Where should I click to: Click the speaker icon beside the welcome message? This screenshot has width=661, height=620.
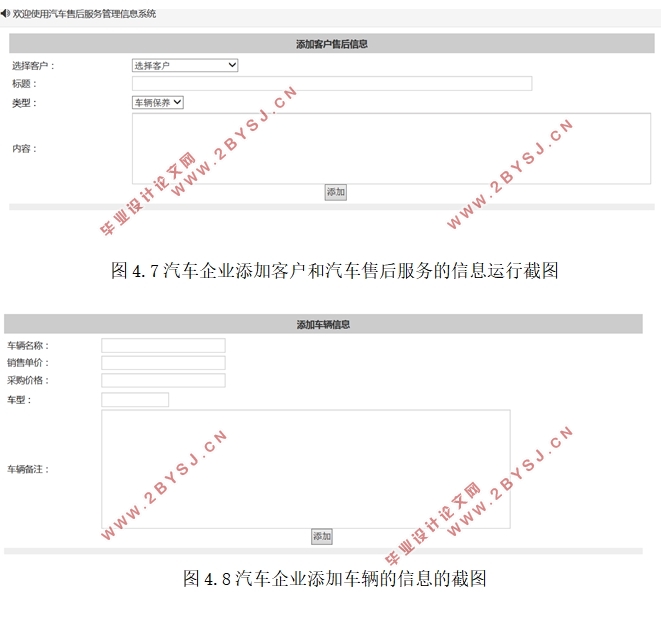(x=5, y=14)
